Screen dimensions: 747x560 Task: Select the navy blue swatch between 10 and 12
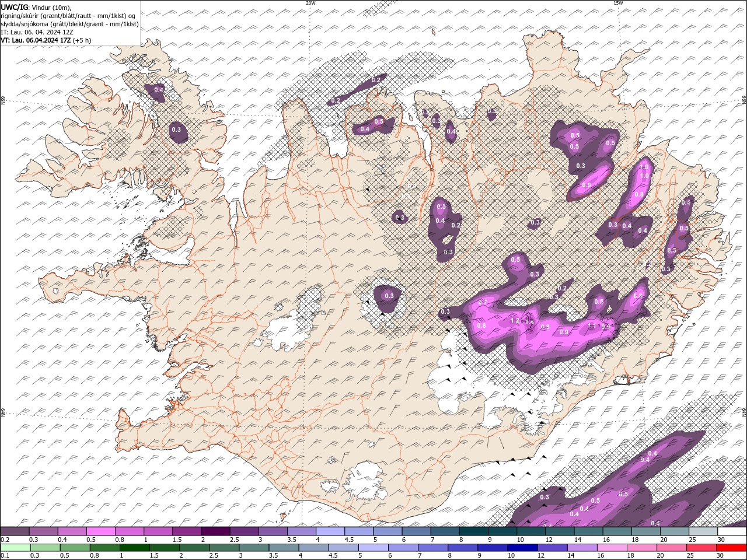(x=522, y=548)
